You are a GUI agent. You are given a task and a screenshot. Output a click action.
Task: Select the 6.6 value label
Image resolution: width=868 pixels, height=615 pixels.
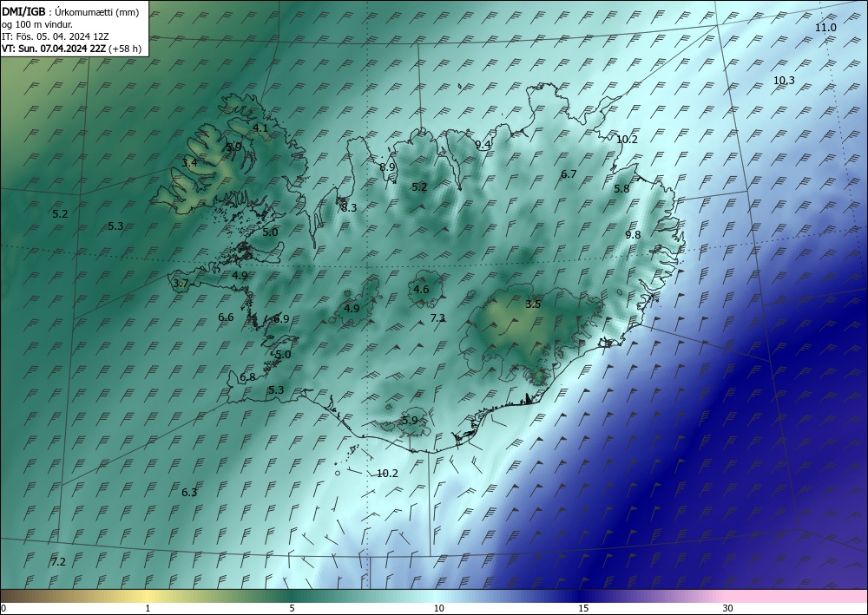[226, 317]
